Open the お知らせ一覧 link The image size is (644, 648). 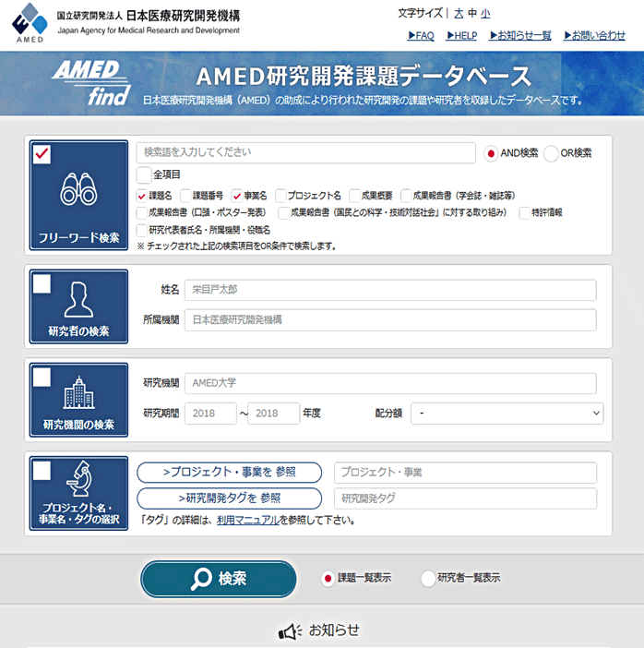click(520, 36)
